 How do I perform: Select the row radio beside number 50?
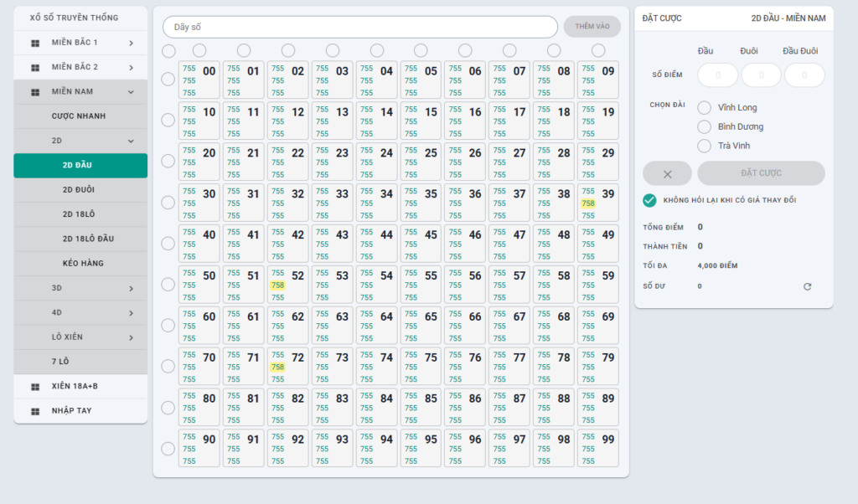(x=168, y=285)
